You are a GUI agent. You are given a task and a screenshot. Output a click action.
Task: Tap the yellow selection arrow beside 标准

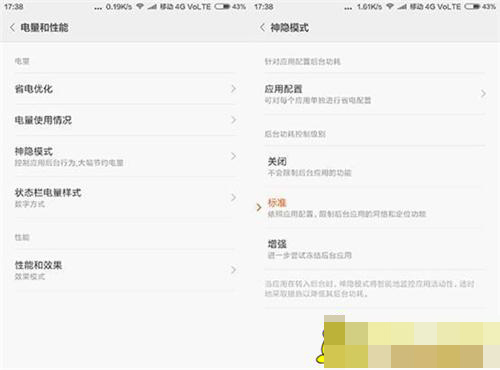tap(259, 208)
